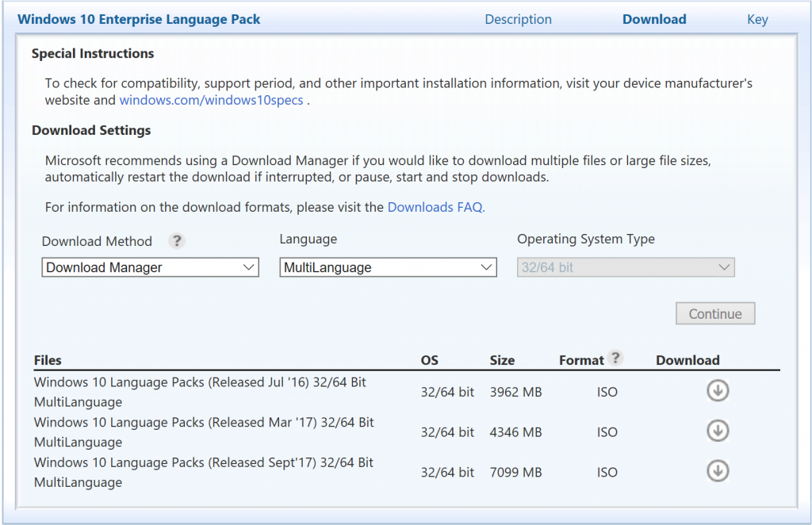Click the Files column header
The height and width of the screenshot is (525, 812).
click(x=48, y=361)
